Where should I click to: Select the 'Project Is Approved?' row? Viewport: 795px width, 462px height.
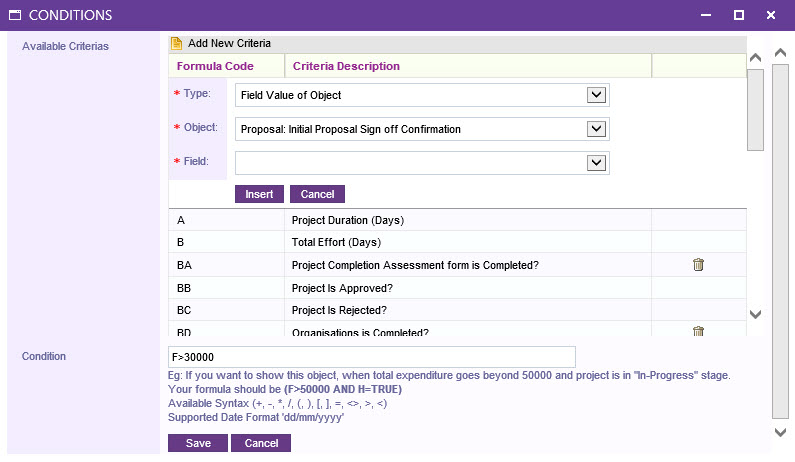(x=457, y=288)
